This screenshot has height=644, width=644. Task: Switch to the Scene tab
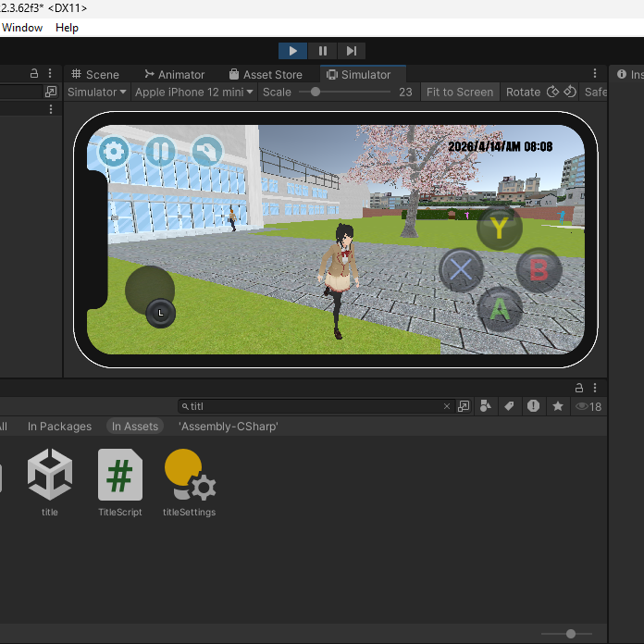(95, 74)
